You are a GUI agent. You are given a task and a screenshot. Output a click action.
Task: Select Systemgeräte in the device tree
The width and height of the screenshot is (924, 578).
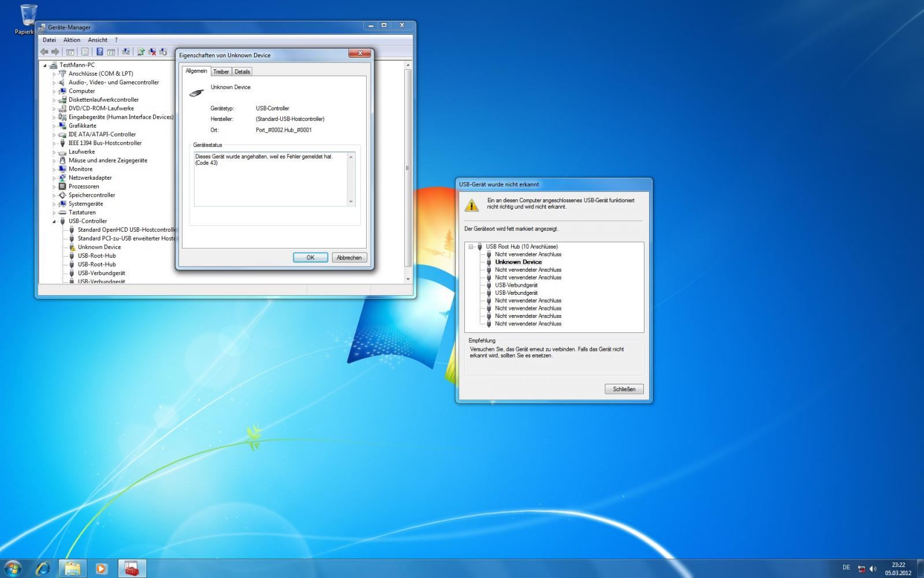[x=85, y=203]
